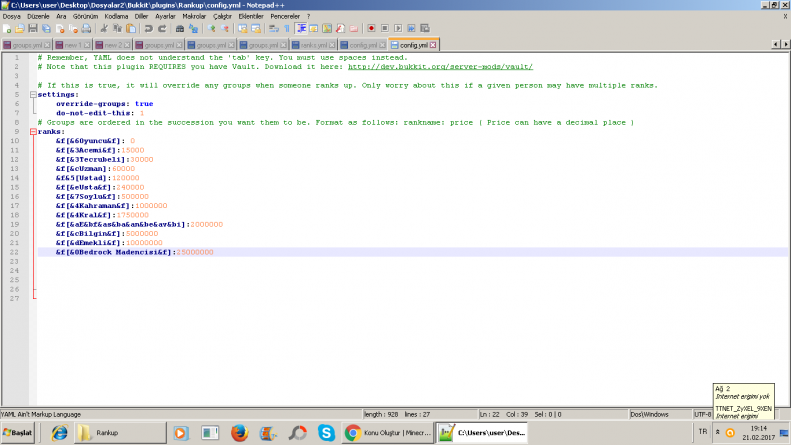Launch Firefox from the taskbar
This screenshot has width=791, height=445.
tap(239, 433)
